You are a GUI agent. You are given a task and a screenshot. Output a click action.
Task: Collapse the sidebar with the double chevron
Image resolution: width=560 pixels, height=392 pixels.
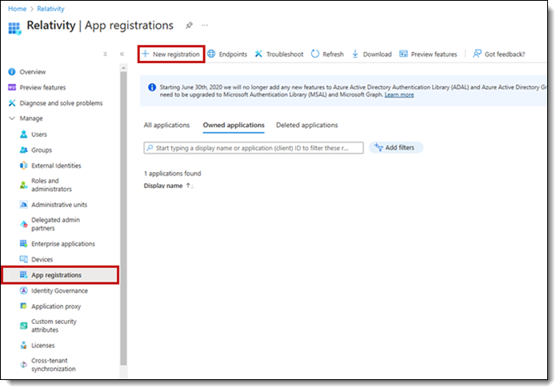click(x=122, y=54)
